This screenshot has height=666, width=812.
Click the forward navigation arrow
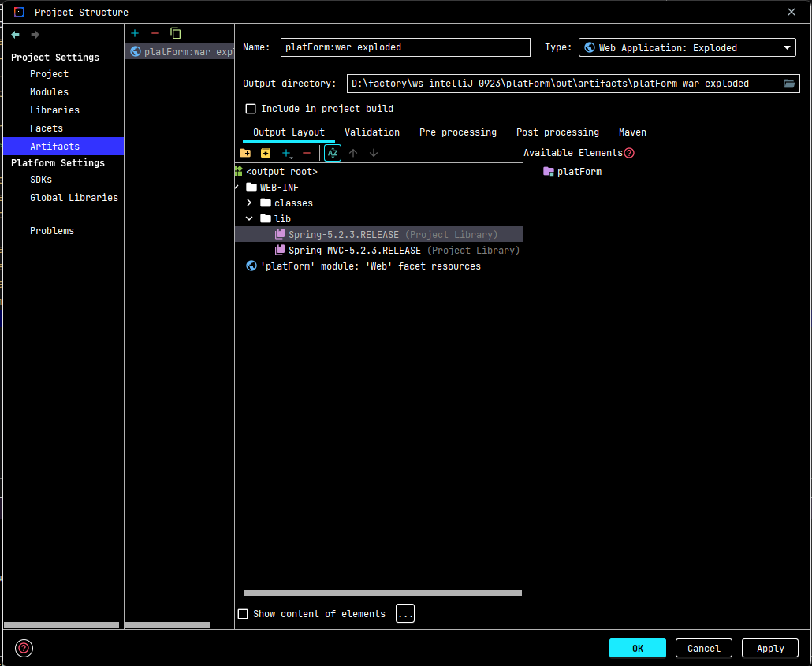pos(35,35)
